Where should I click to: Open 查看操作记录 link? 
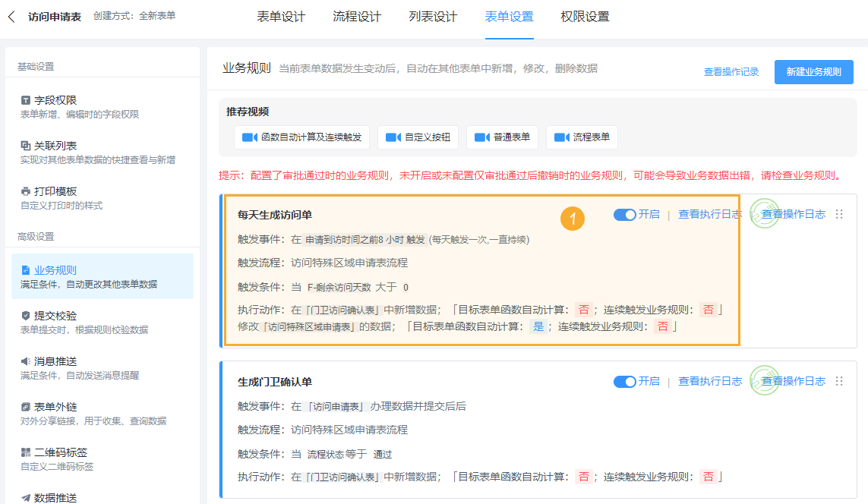coord(730,71)
